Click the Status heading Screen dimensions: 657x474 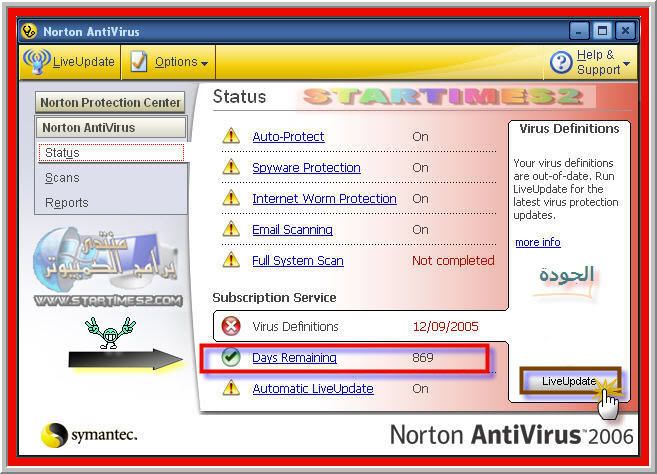(239, 96)
